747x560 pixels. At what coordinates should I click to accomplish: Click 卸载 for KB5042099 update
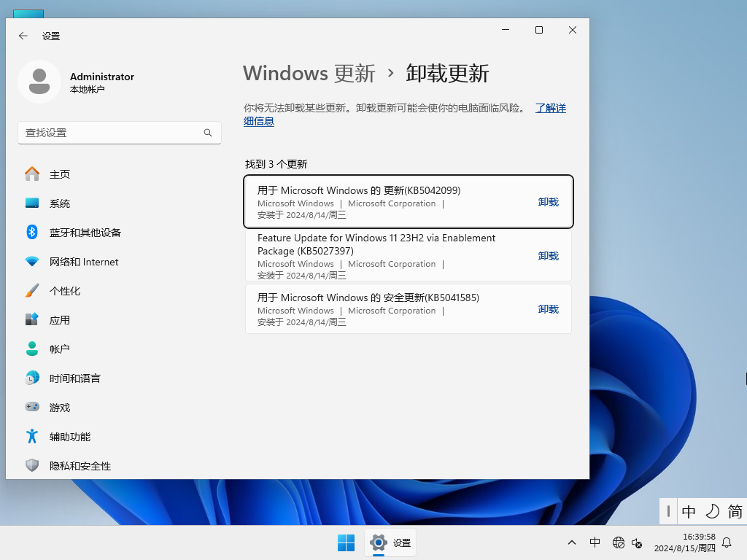pyautogui.click(x=548, y=202)
